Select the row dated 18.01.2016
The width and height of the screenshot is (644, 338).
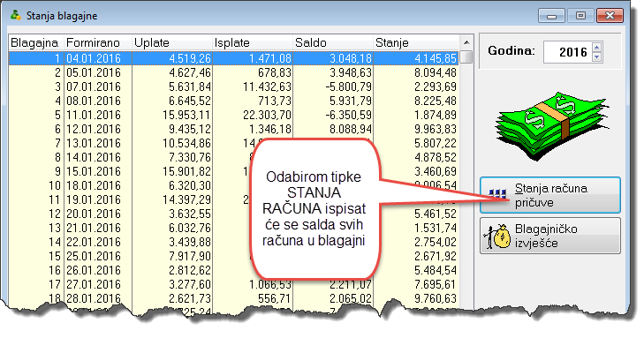(x=234, y=185)
